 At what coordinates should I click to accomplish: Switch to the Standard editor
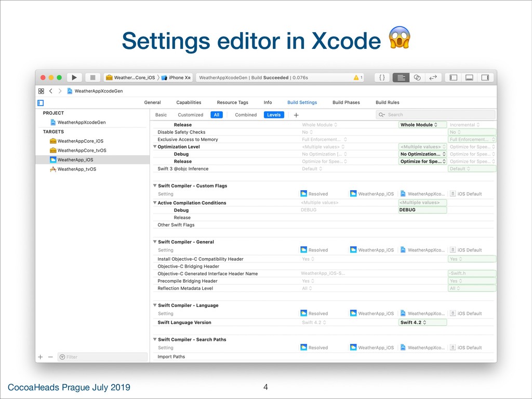point(401,78)
